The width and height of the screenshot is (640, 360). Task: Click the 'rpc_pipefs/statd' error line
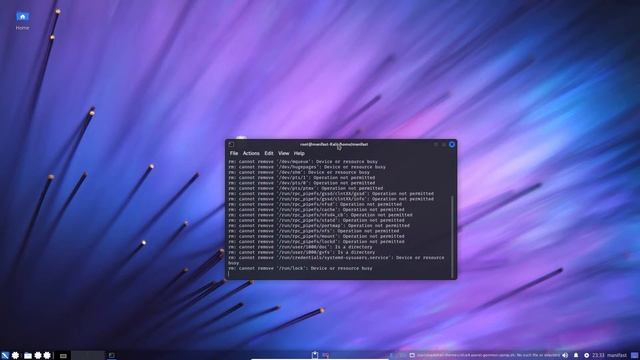(316, 220)
